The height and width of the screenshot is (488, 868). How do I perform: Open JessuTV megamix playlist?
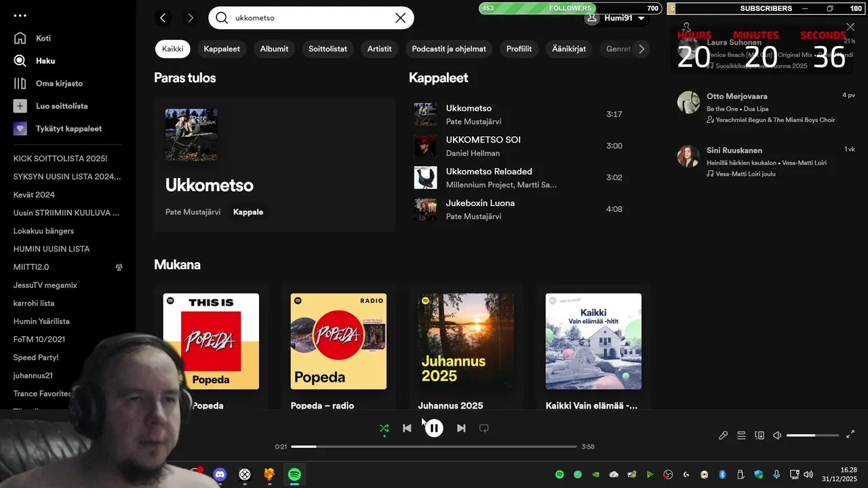point(45,285)
